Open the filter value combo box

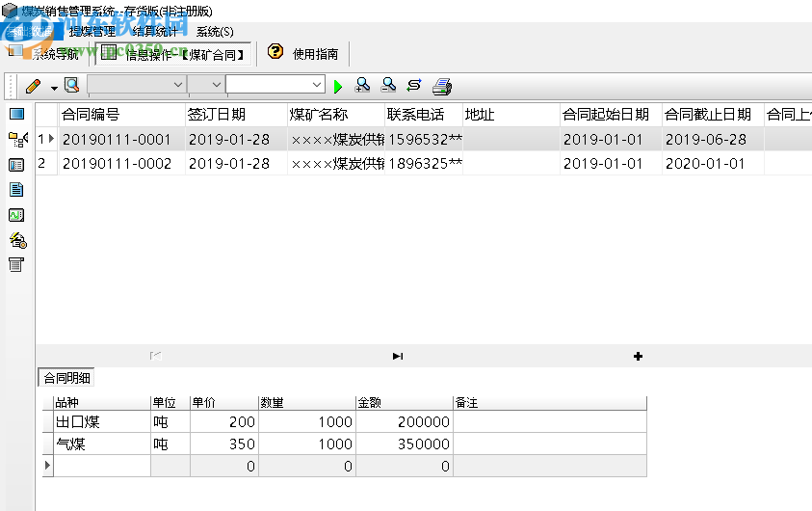(275, 85)
